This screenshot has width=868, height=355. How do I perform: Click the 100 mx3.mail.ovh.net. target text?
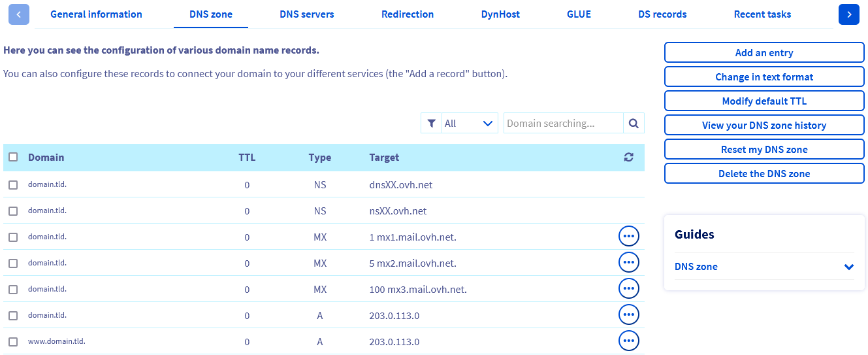tap(418, 290)
